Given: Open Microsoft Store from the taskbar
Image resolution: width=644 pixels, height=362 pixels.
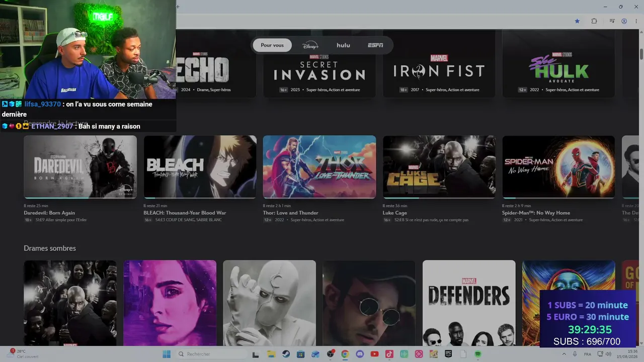Looking at the screenshot, I should [x=301, y=354].
